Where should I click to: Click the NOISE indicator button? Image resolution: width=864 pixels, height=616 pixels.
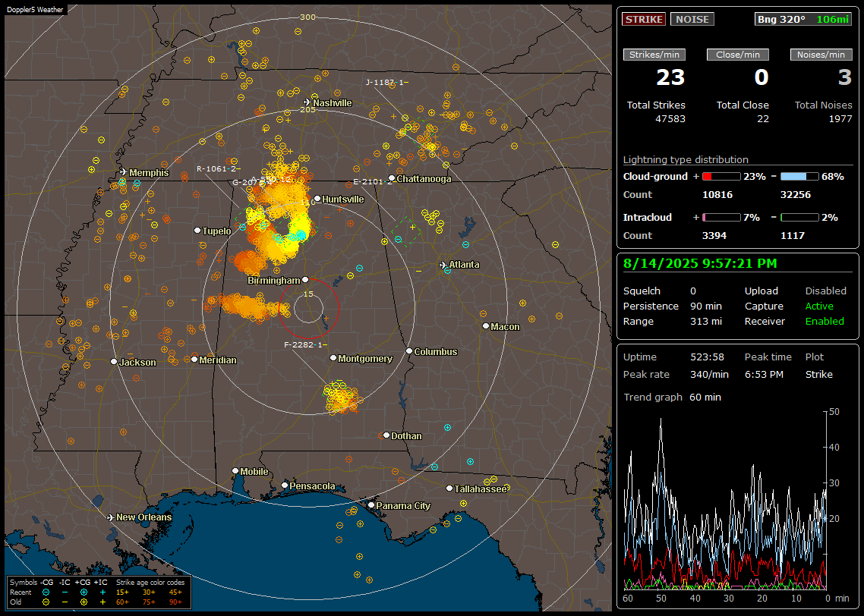(x=692, y=19)
